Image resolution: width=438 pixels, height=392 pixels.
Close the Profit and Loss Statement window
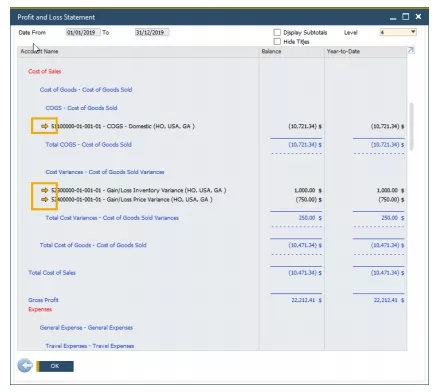tap(418, 16)
